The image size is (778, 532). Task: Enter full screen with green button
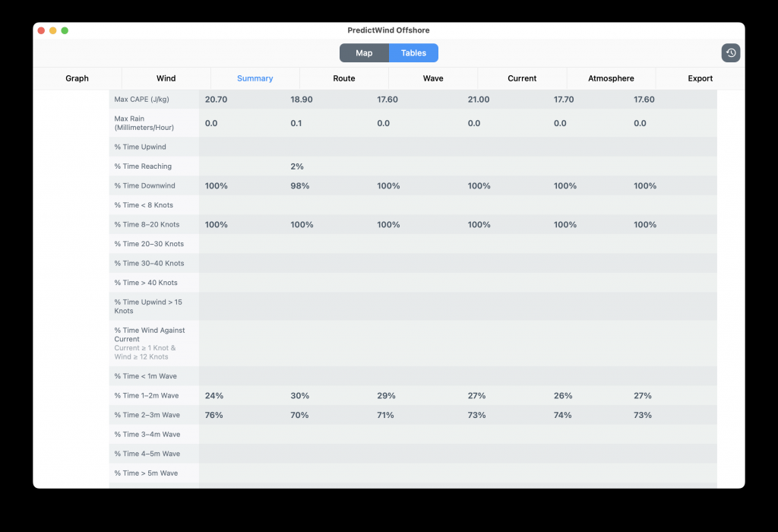[x=65, y=30]
